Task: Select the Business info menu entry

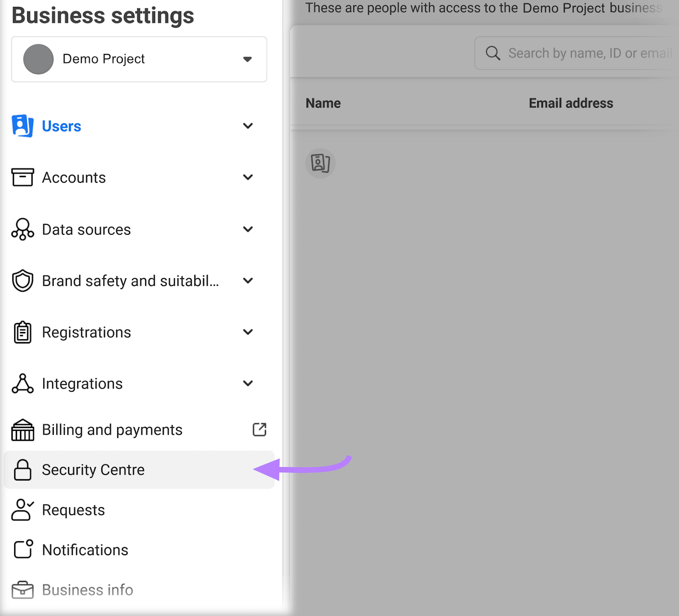Action: [87, 590]
